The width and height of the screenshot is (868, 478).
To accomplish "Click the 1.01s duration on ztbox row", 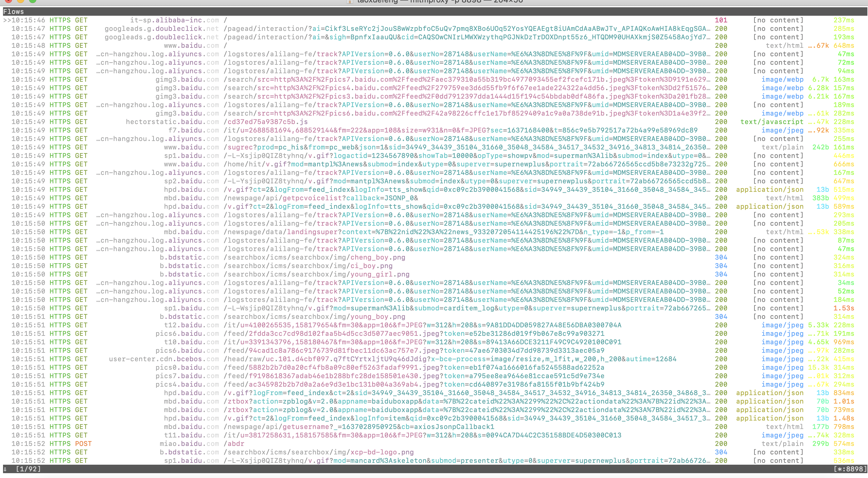I will pyautogui.click(x=844, y=401).
